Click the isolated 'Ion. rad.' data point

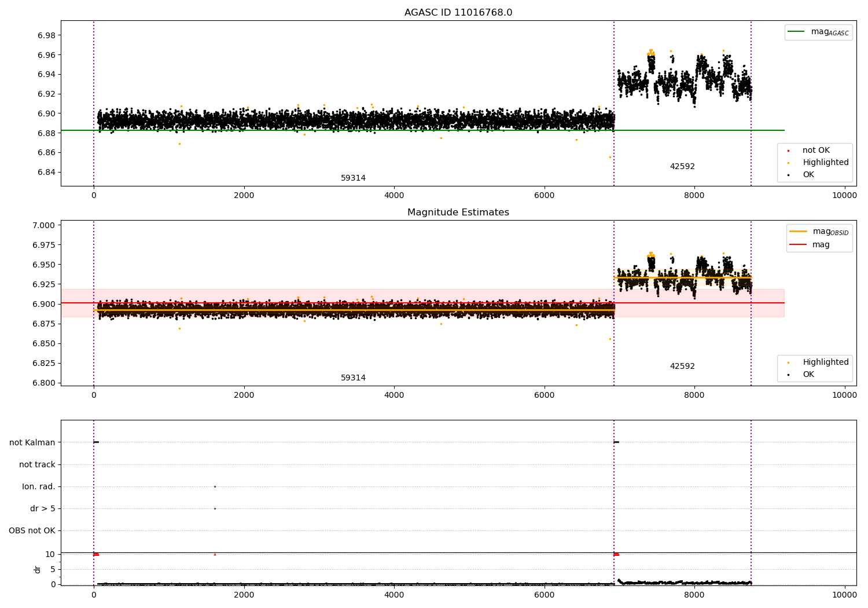point(215,487)
